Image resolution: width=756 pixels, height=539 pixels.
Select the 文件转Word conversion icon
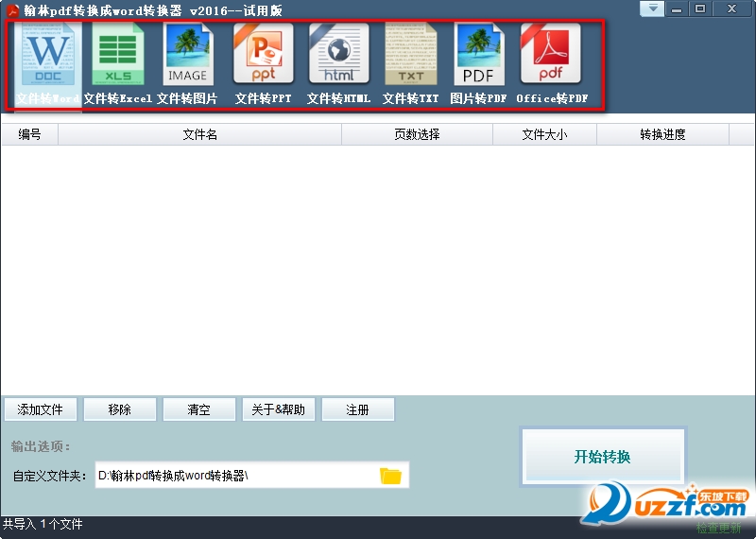point(47,55)
